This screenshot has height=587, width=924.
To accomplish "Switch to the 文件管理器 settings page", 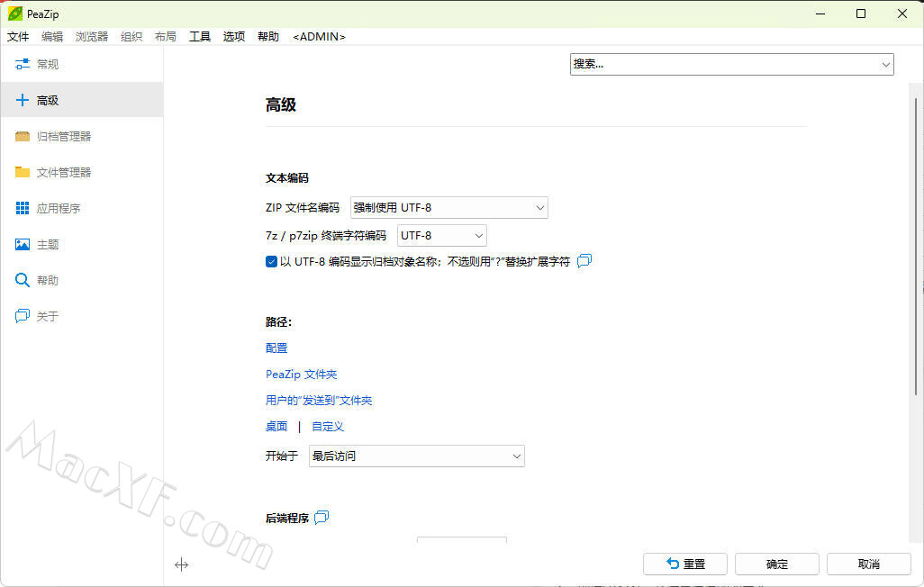I will (82, 172).
